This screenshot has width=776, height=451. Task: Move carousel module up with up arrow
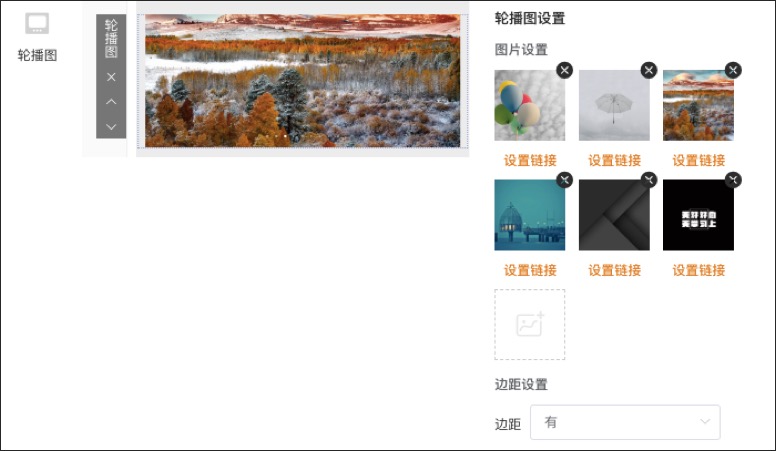pyautogui.click(x=111, y=101)
